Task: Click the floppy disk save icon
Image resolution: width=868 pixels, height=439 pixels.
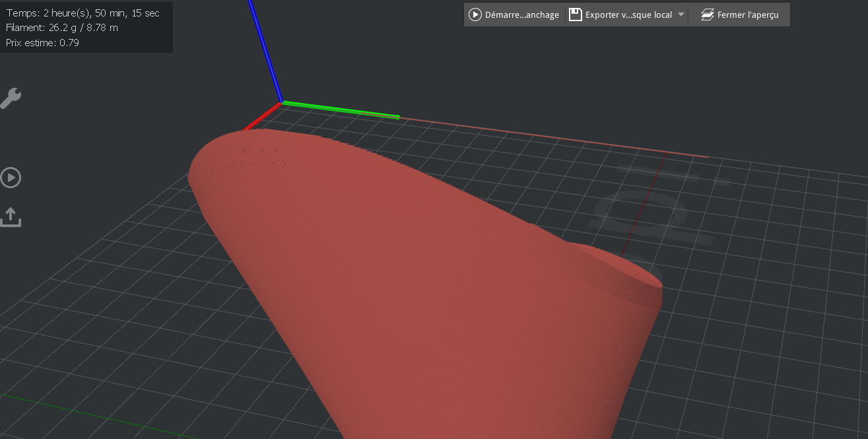Action: 576,15
